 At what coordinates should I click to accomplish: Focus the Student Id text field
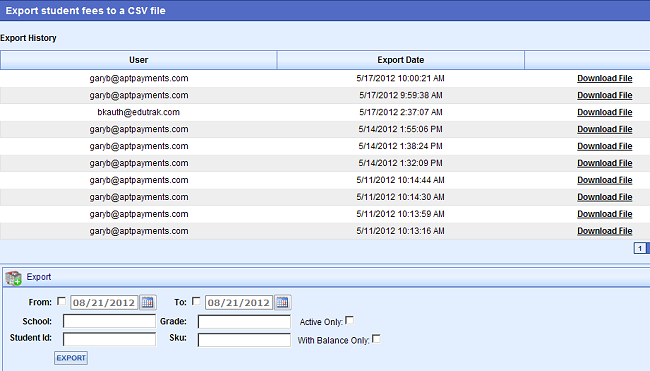click(x=109, y=339)
